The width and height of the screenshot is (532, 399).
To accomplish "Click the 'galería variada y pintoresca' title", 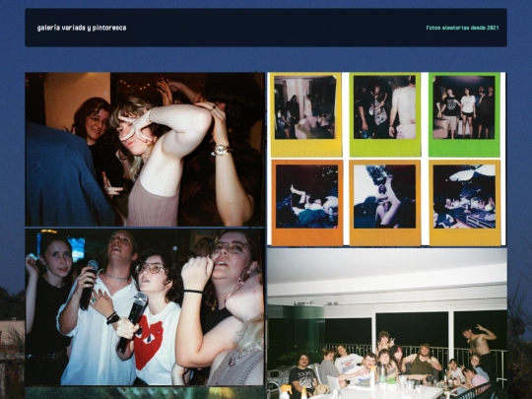I will point(82,28).
